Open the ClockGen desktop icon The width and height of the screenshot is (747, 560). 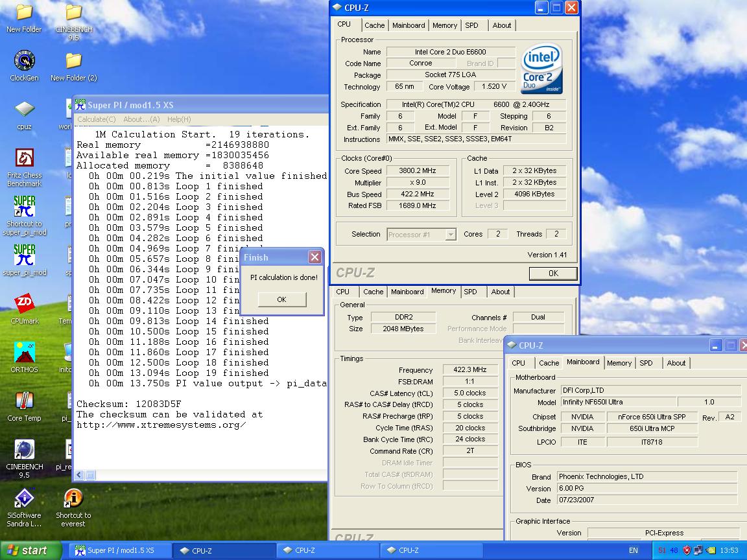coord(24,62)
